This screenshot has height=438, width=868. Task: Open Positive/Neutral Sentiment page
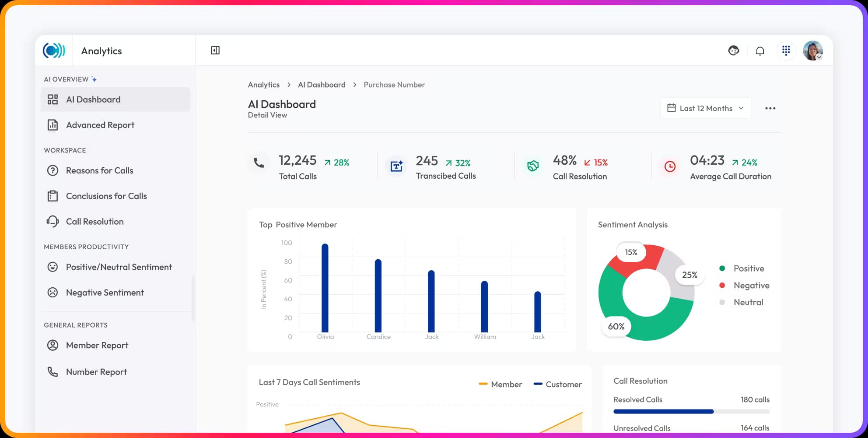(115, 267)
